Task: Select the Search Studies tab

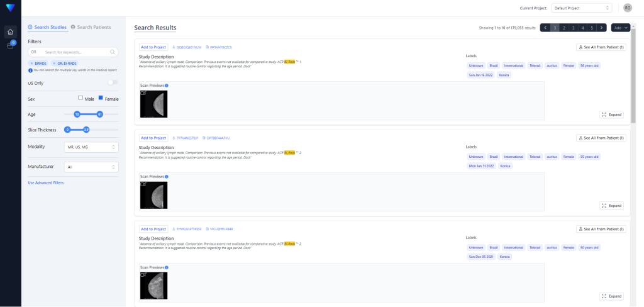Action: tap(48, 28)
